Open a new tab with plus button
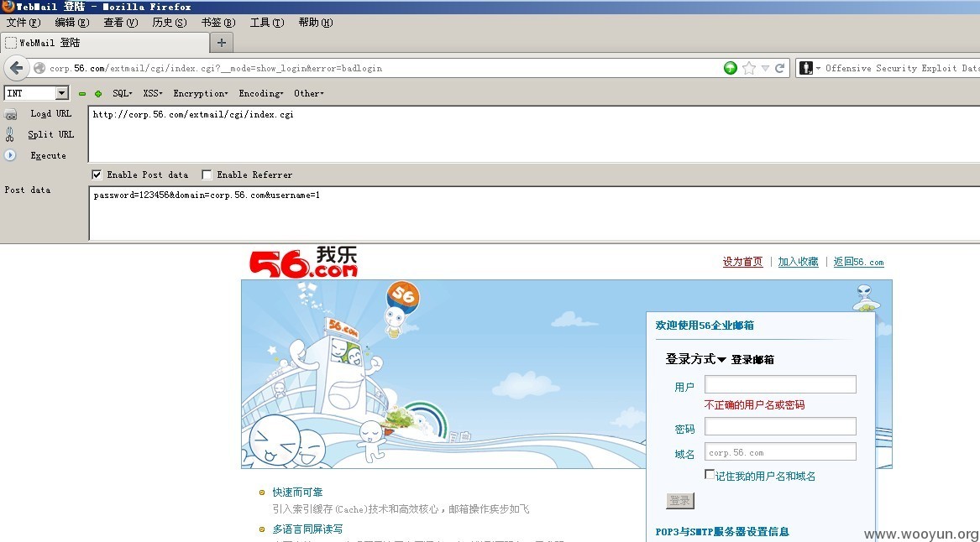Screen dimensions: 980x542 (221, 43)
